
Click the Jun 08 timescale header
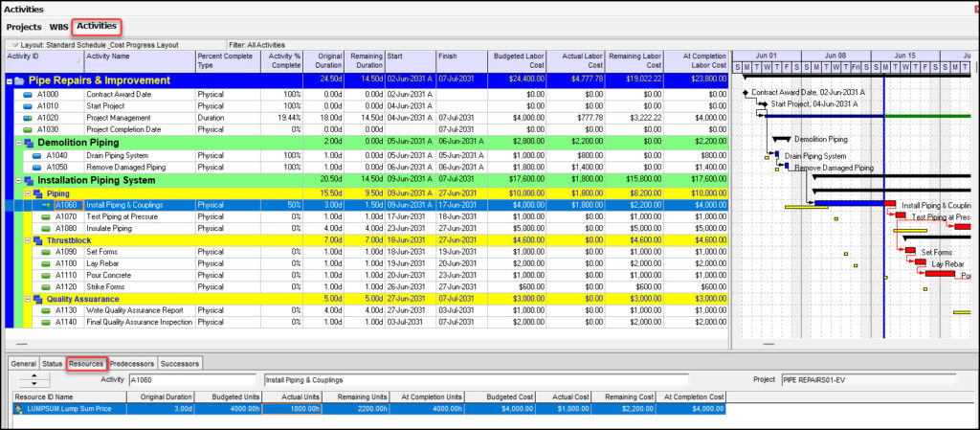[x=835, y=56]
